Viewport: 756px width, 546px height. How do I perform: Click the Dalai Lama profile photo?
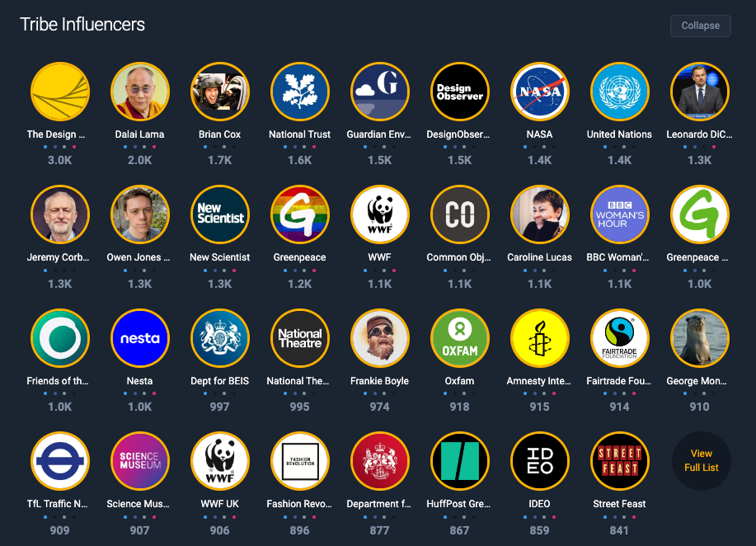tap(140, 92)
